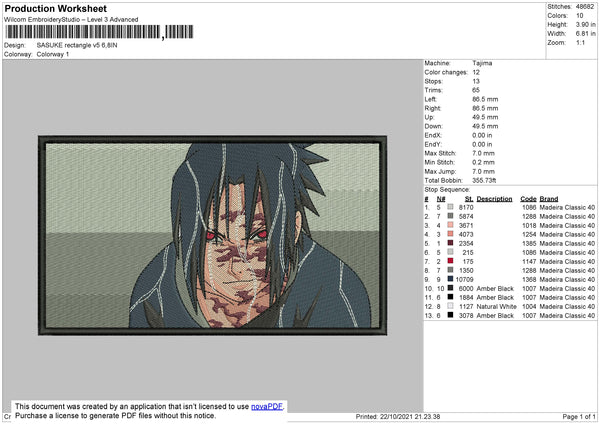Image resolution: width=600 pixels, height=424 pixels.
Task: Click the 'Printed: 22/10/2021' timestamp
Action: (x=397, y=417)
